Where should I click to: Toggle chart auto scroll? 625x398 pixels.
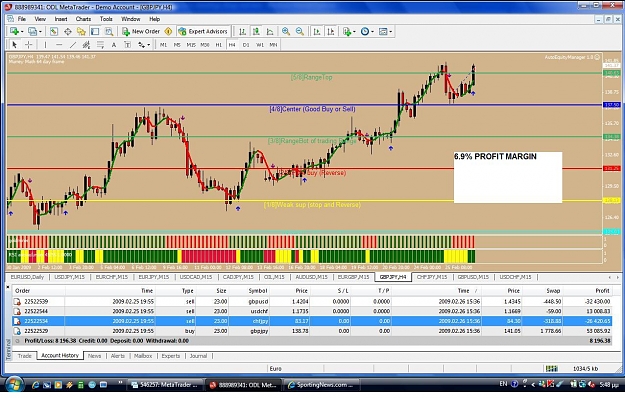coord(317,31)
